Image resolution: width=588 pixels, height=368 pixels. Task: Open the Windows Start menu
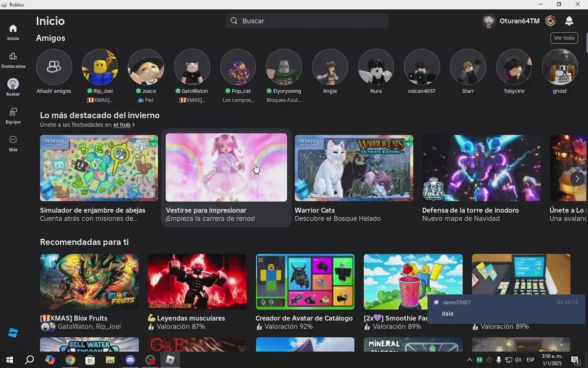[9, 360]
